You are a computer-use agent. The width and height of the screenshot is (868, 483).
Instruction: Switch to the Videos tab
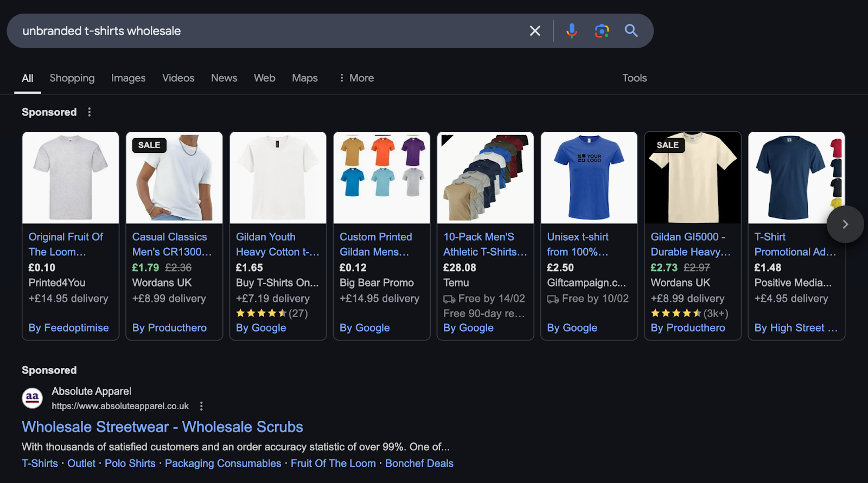click(178, 78)
